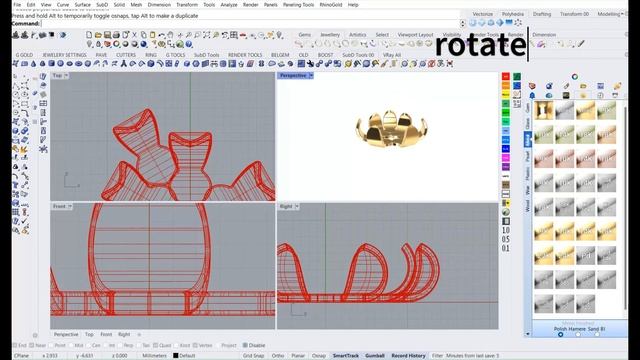The image size is (640, 360).
Task: Open the Curve menu
Action: (x=63, y=5)
